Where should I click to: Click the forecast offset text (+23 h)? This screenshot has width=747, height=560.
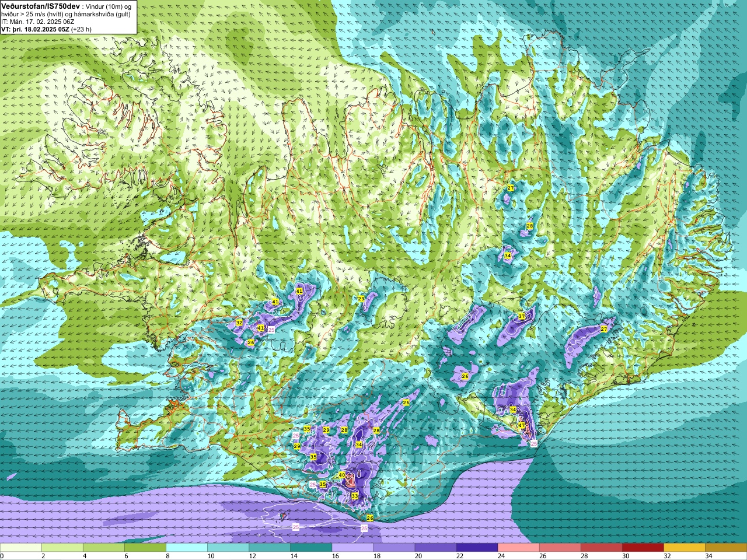(x=81, y=29)
